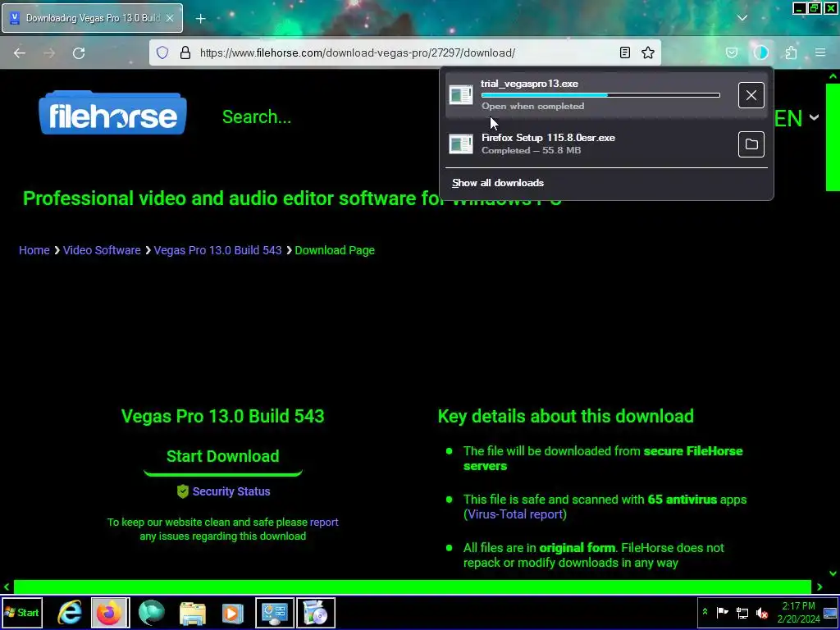Open Save to Pocket icon
840x630 pixels.
(x=732, y=52)
